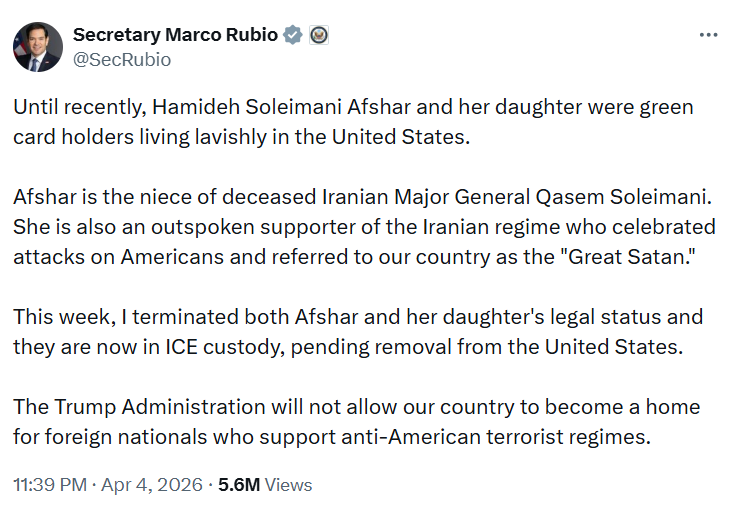
Task: Click the government seal affiliation badge
Action: click(319, 35)
